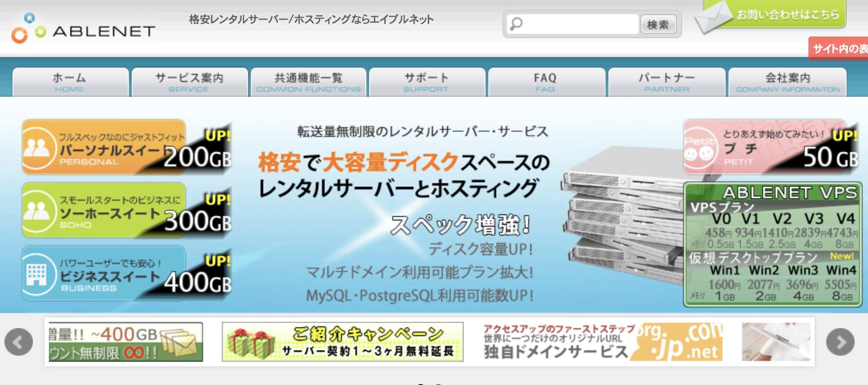The height and width of the screenshot is (385, 868).
Task: Go to previous carousel banners arrow
Action: pyautogui.click(x=19, y=342)
